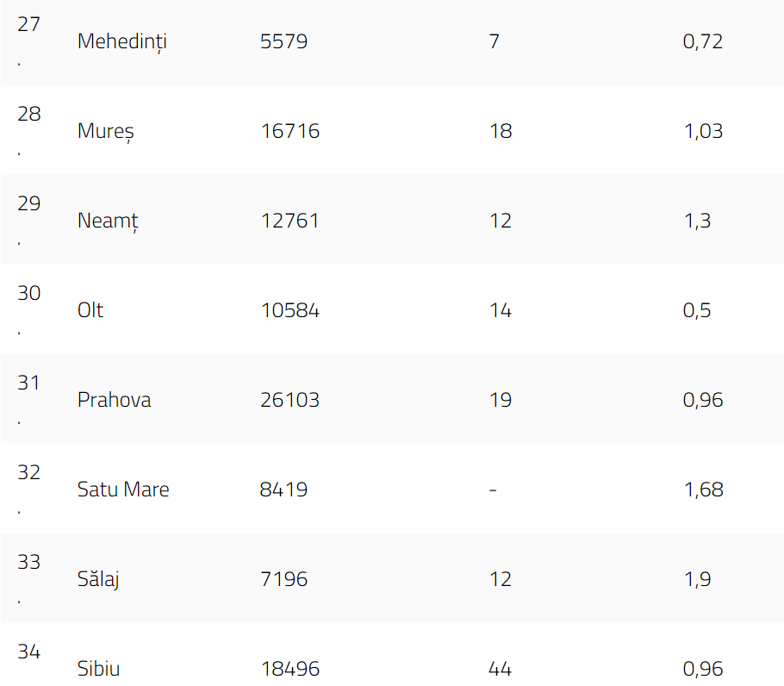Click the value 12761 for Neamț
The image size is (784, 686).
pos(289,221)
